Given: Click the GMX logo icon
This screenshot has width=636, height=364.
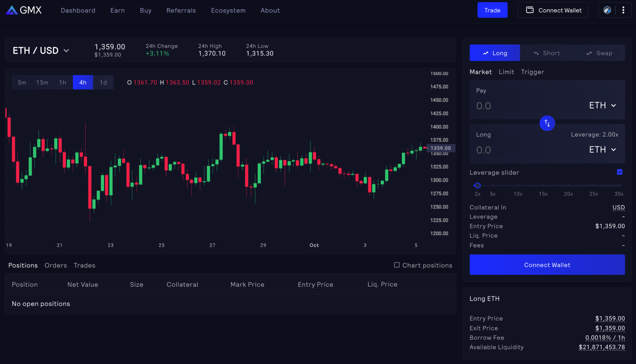Looking at the screenshot, I should [x=12, y=10].
